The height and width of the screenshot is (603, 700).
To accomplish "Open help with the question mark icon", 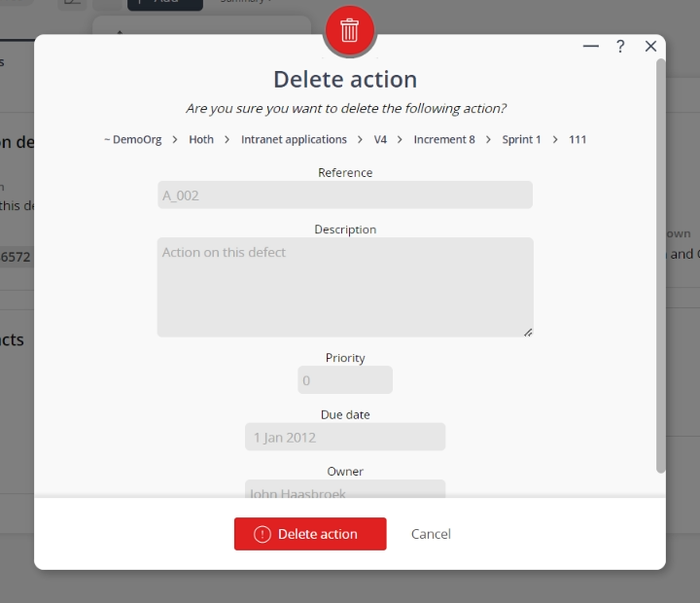I will pyautogui.click(x=620, y=46).
